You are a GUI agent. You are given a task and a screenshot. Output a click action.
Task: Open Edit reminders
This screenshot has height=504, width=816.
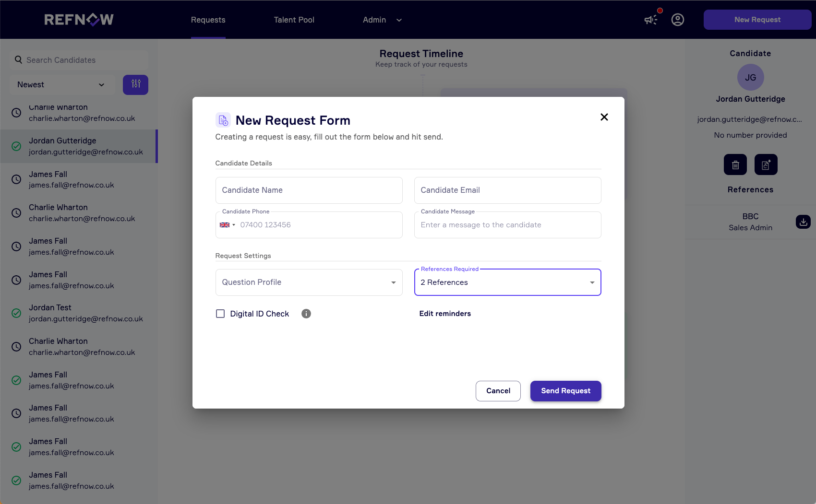pos(445,314)
